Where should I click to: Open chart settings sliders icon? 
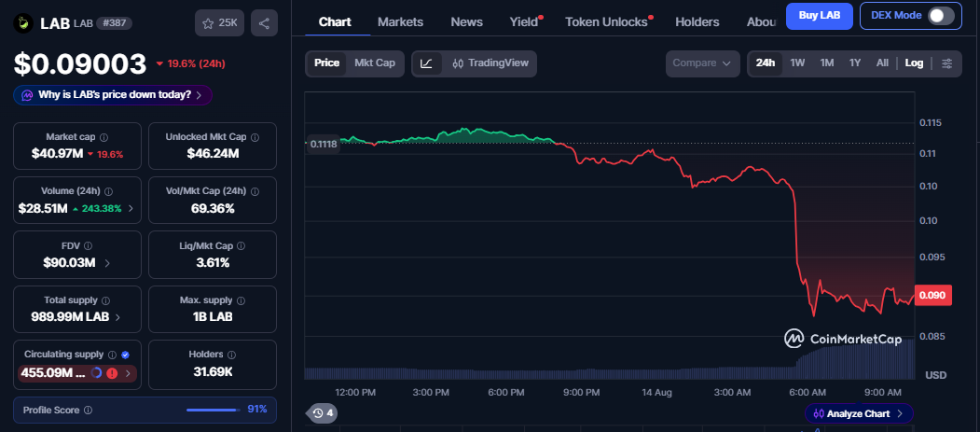point(946,63)
